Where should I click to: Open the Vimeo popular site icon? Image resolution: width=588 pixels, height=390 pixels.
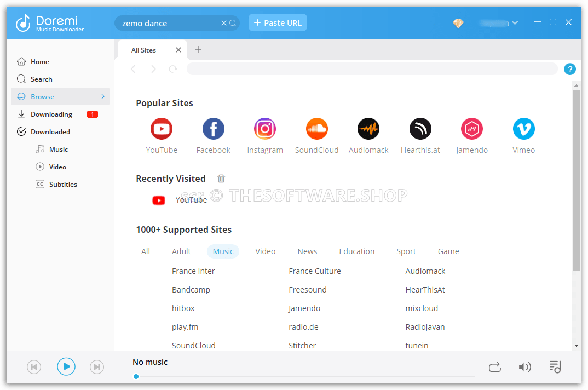point(523,129)
